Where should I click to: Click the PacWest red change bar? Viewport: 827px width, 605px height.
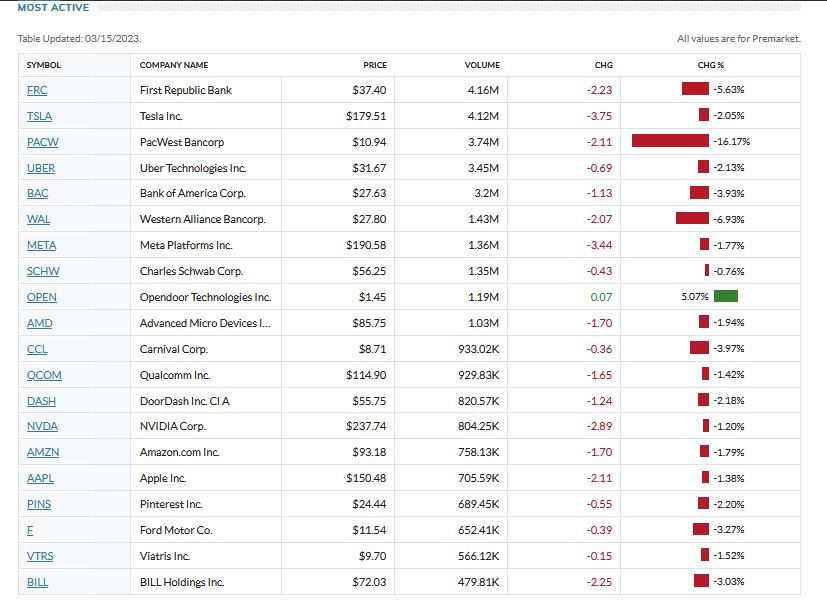(670, 141)
